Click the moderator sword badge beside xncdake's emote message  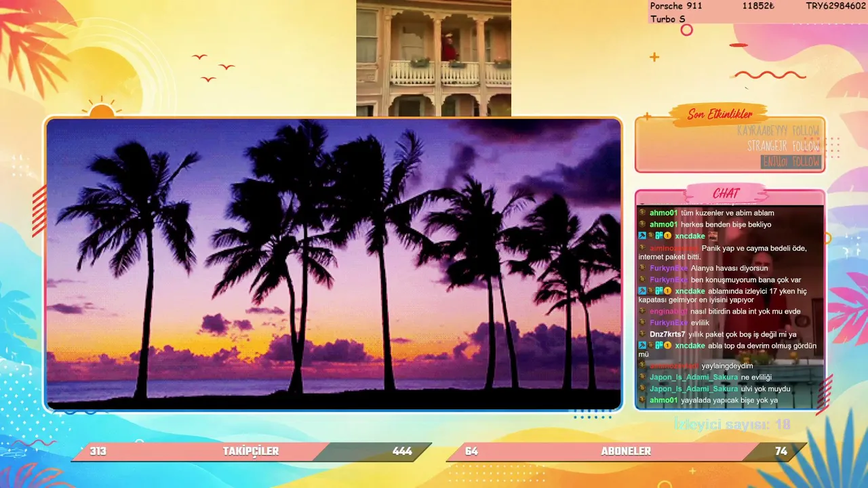click(642, 236)
